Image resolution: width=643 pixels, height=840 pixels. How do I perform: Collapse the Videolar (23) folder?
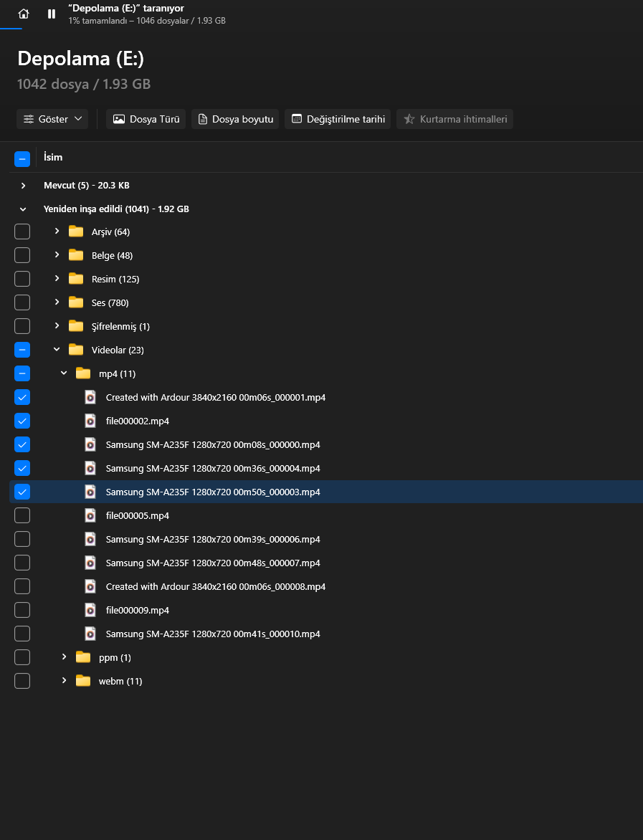(x=57, y=349)
